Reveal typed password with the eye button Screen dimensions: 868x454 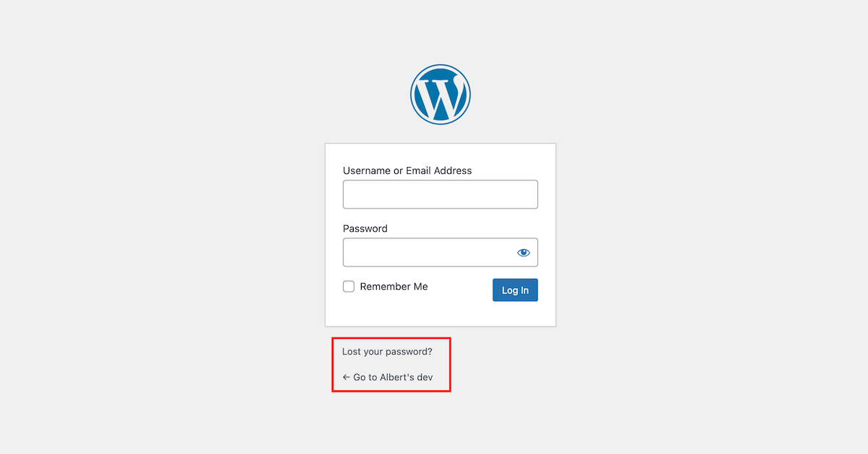coord(524,253)
